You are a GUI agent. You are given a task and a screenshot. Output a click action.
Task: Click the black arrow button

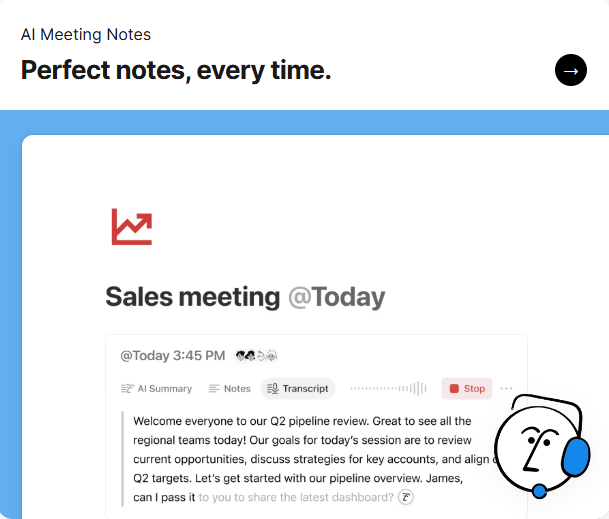571,71
